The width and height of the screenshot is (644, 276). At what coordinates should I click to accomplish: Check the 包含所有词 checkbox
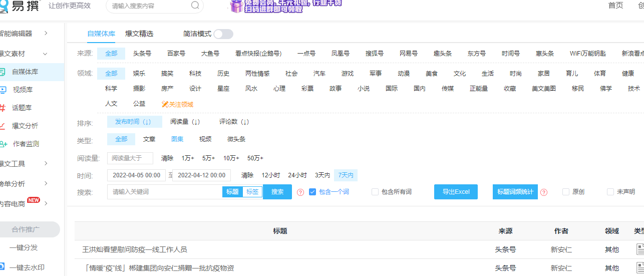pyautogui.click(x=375, y=192)
